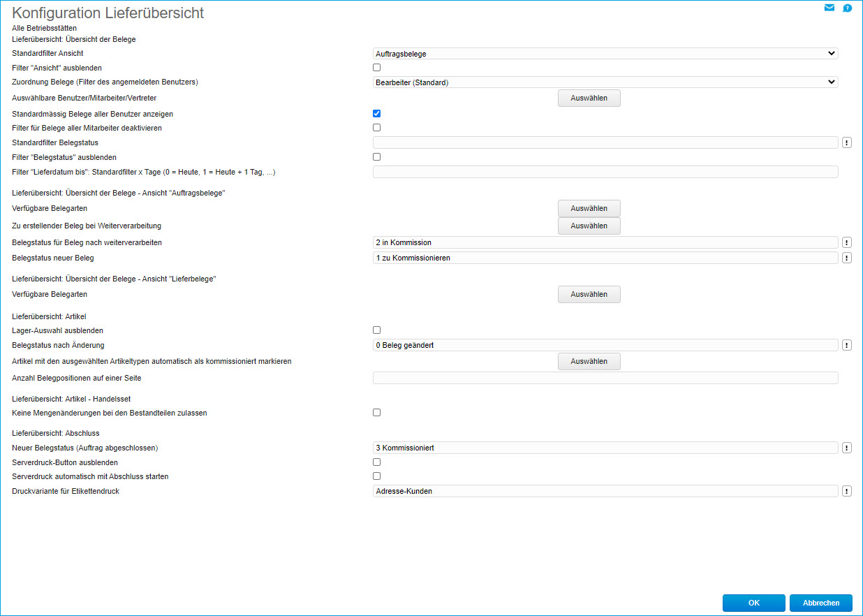Click Auswählen for Auswählbare Benutzer/Mitarbeiter/Vertreter
863x616 pixels.
tap(589, 98)
